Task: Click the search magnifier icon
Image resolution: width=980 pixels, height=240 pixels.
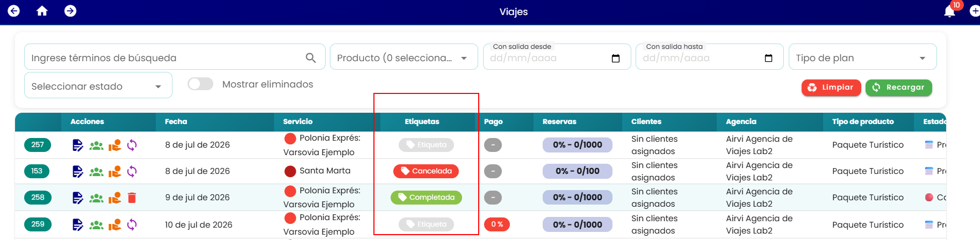Action: [x=311, y=57]
